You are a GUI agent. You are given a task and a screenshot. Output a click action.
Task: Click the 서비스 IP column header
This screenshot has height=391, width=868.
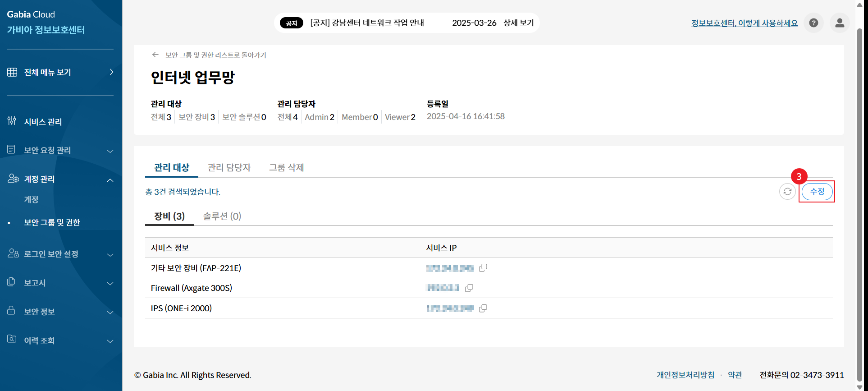(441, 248)
